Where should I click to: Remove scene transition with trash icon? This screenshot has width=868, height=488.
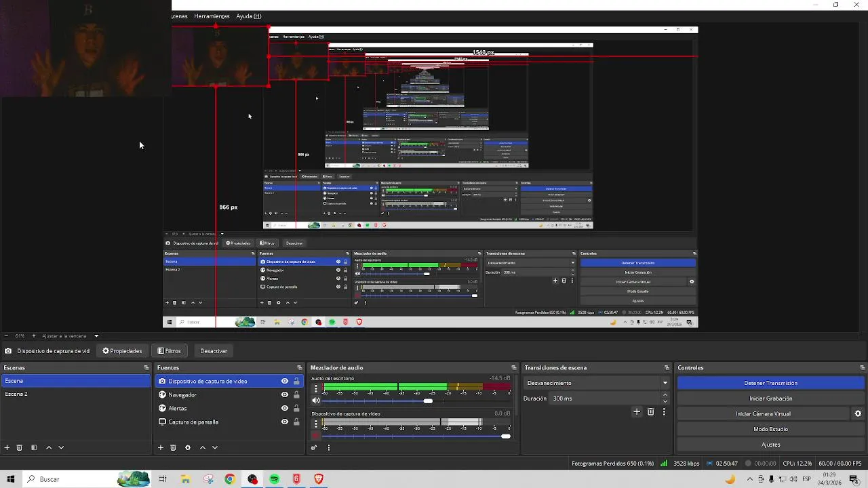650,411
